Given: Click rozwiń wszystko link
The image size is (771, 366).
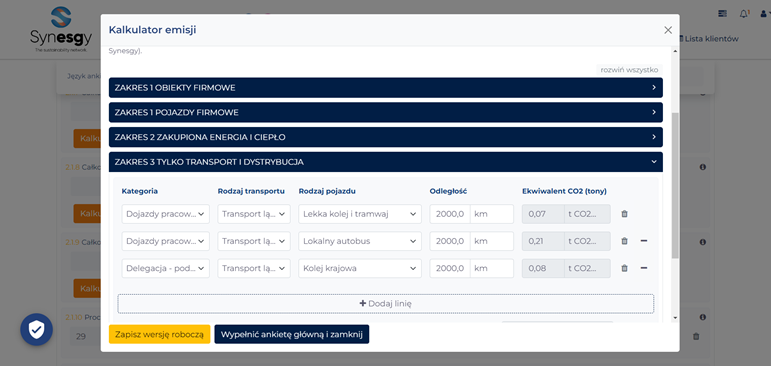Looking at the screenshot, I should [x=629, y=70].
